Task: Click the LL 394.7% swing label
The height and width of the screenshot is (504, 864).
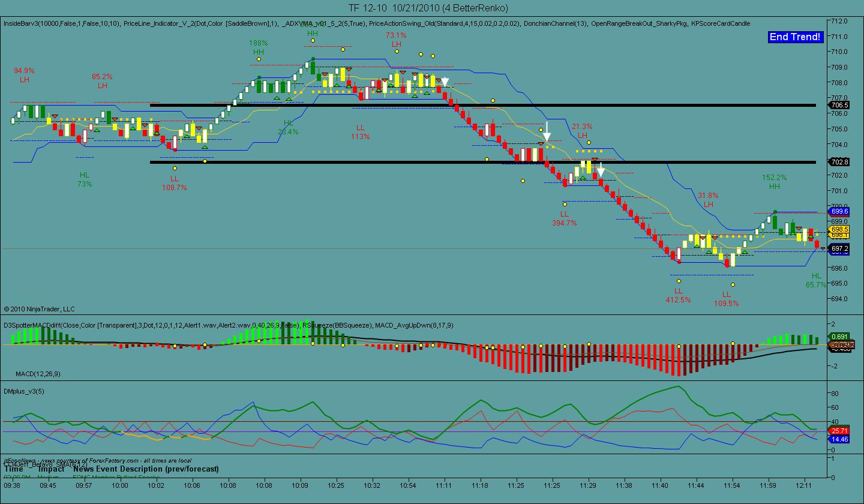Action: (564, 218)
